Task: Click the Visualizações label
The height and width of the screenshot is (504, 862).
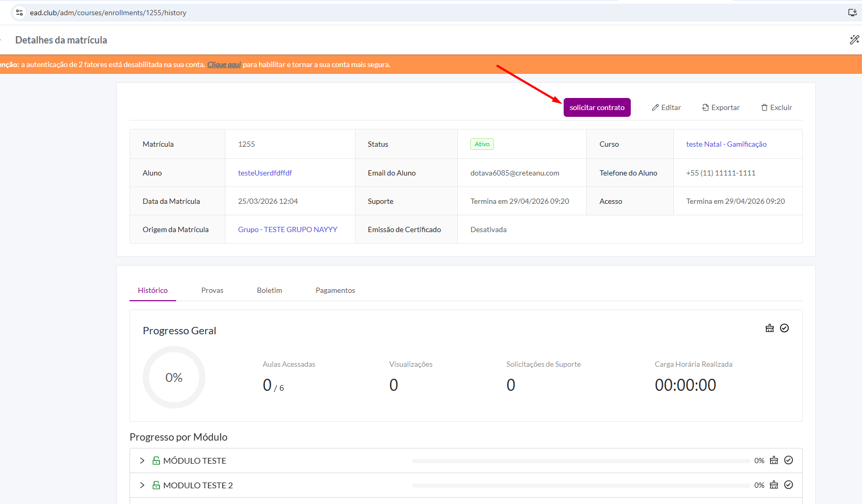Action: pyautogui.click(x=411, y=364)
